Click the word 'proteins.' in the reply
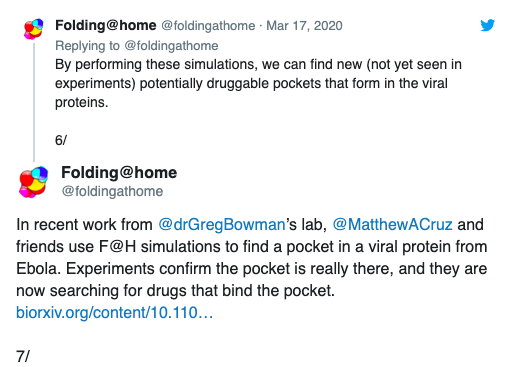515x367 pixels. 82,102
